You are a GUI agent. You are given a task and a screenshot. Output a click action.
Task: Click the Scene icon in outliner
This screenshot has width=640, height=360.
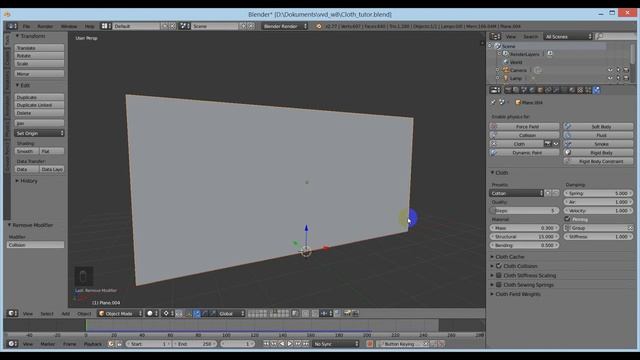click(x=498, y=46)
